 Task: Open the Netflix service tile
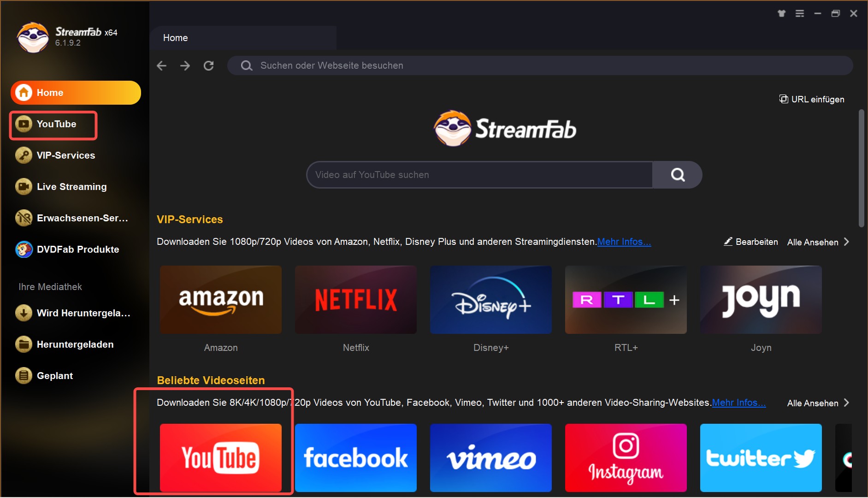click(x=356, y=300)
